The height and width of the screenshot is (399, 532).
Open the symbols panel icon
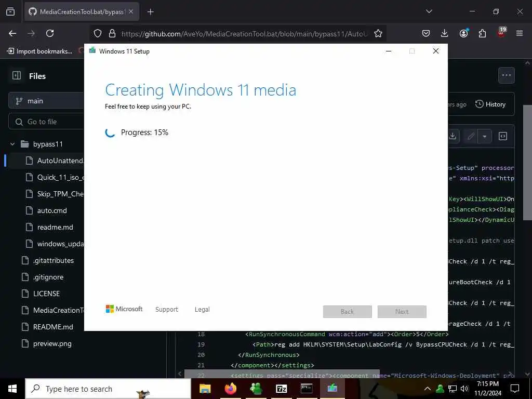(x=503, y=137)
